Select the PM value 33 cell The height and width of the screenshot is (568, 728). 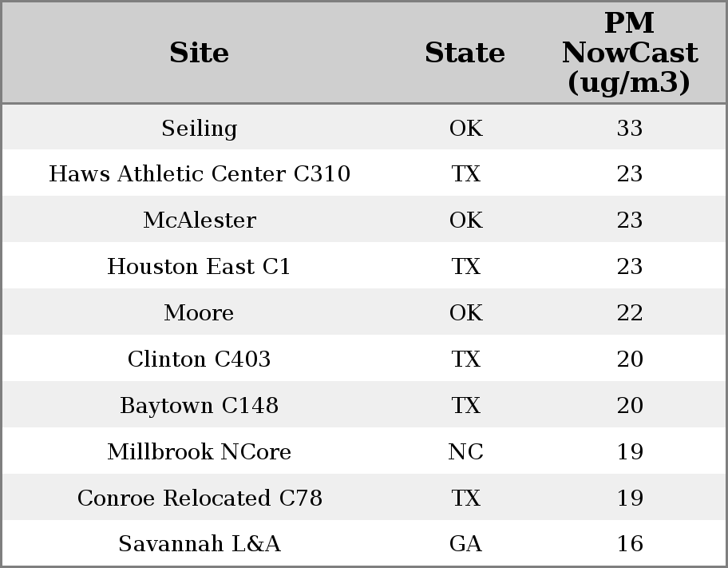coord(630,128)
